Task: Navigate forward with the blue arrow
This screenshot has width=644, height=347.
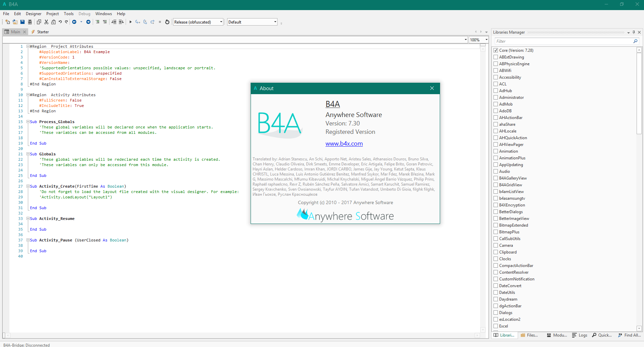Action: [88, 22]
